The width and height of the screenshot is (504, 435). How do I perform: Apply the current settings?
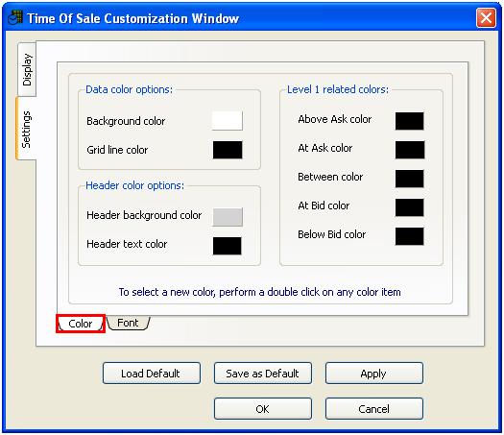pos(373,374)
